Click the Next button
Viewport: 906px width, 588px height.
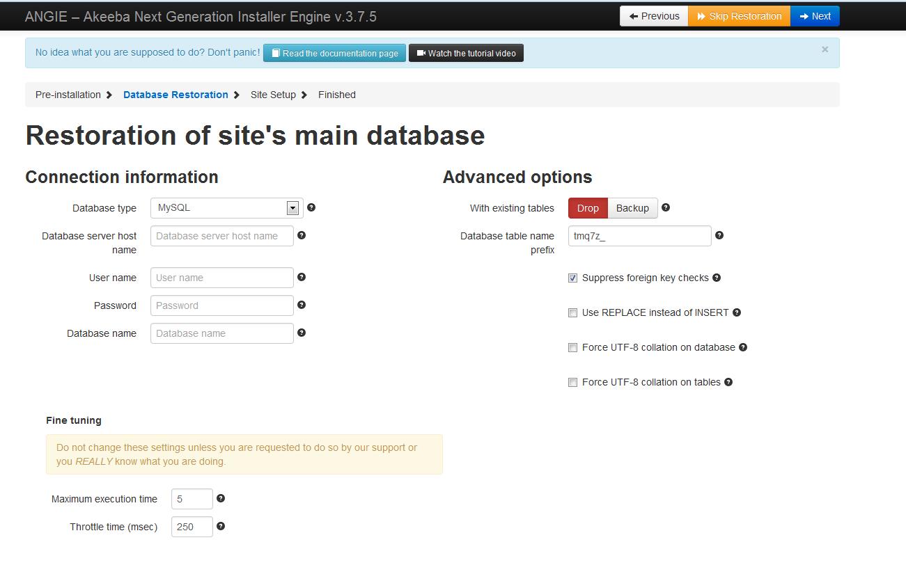(x=815, y=16)
